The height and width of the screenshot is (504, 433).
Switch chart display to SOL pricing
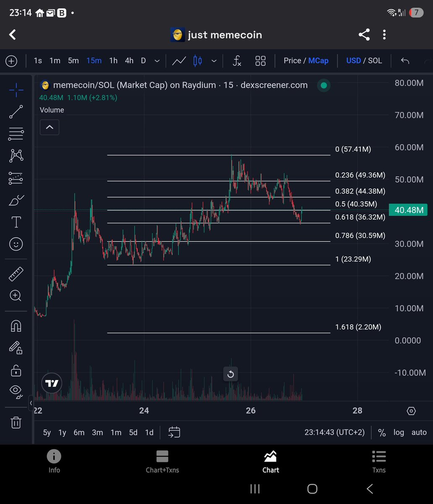pyautogui.click(x=376, y=60)
